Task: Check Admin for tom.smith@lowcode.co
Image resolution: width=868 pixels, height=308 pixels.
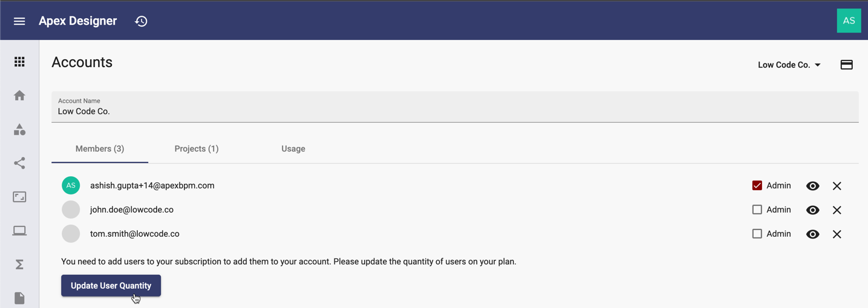Action: tap(757, 234)
